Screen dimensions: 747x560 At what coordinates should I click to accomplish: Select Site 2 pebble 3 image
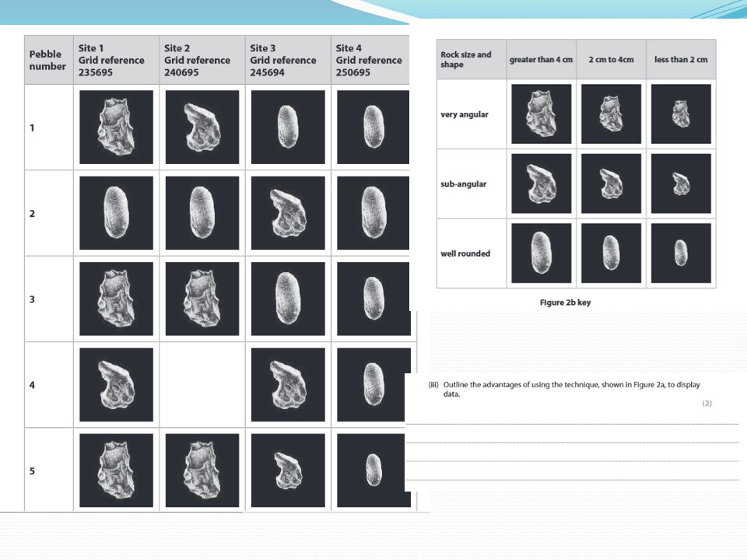202,299
